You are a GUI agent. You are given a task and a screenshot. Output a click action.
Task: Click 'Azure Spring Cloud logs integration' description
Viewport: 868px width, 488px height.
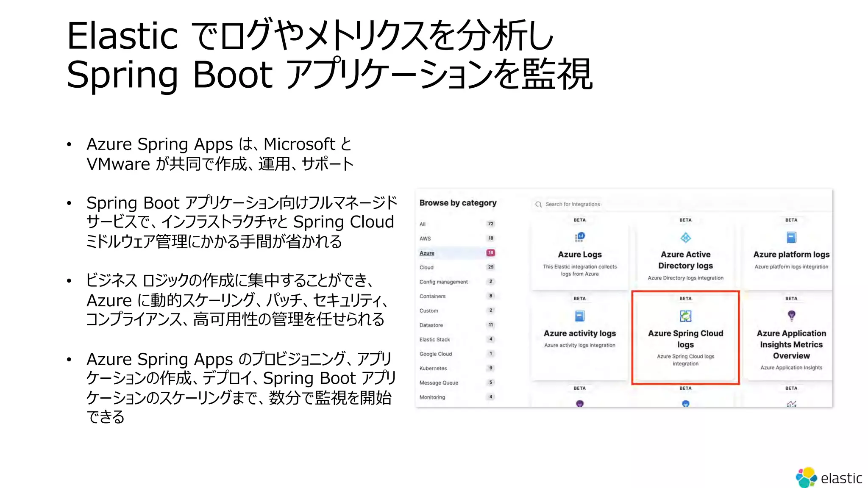(x=685, y=360)
